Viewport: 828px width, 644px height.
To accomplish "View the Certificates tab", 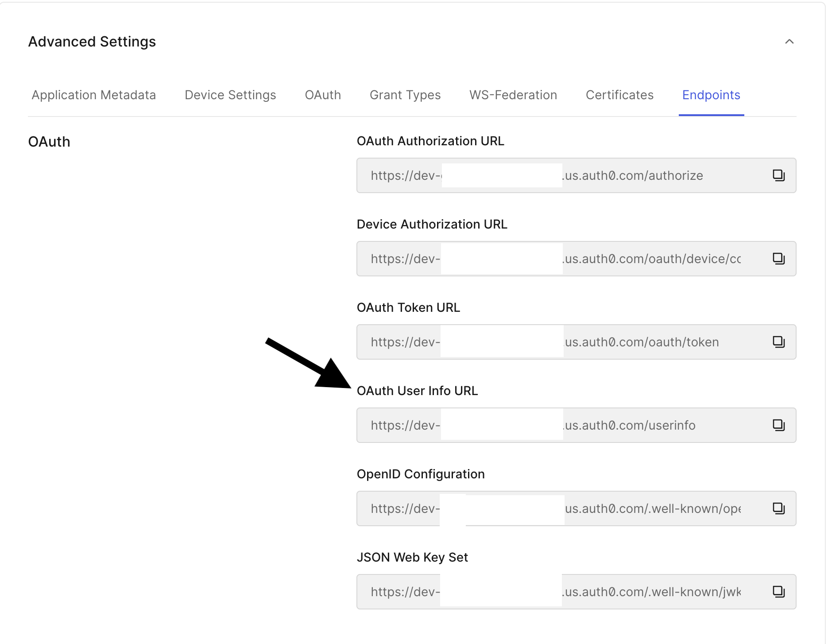I will click(619, 95).
